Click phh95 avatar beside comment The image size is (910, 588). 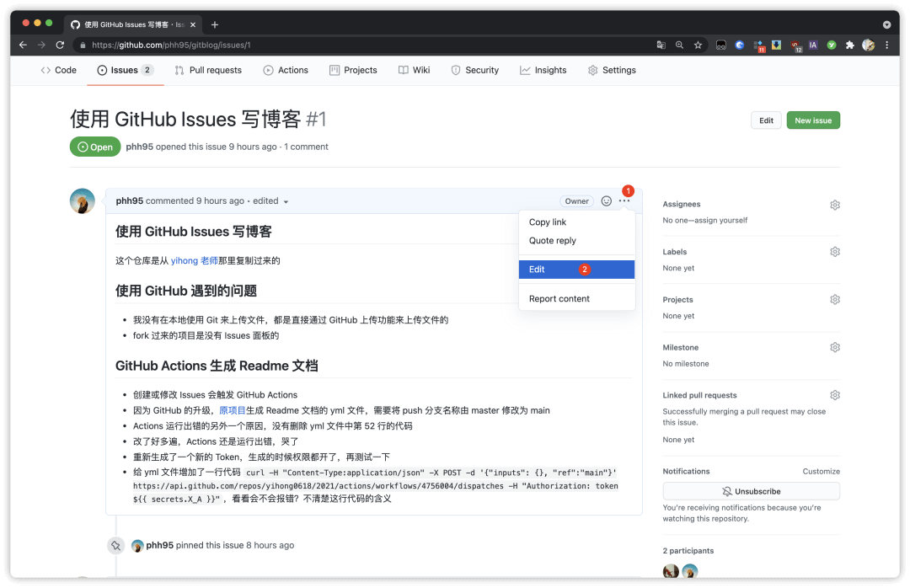coord(83,200)
